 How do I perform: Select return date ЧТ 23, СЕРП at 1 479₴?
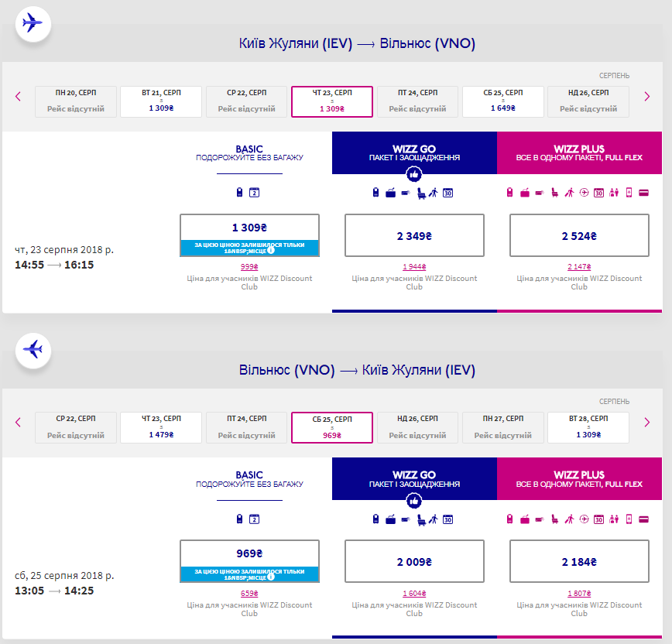161,427
